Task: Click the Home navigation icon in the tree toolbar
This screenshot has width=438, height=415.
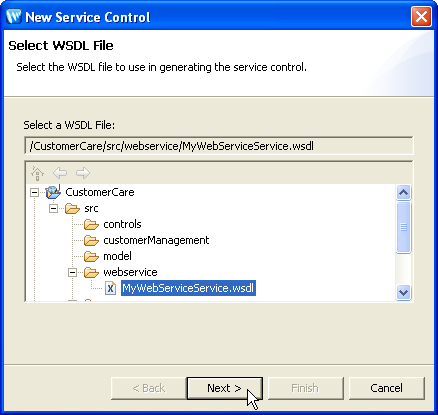Action: [x=37, y=173]
